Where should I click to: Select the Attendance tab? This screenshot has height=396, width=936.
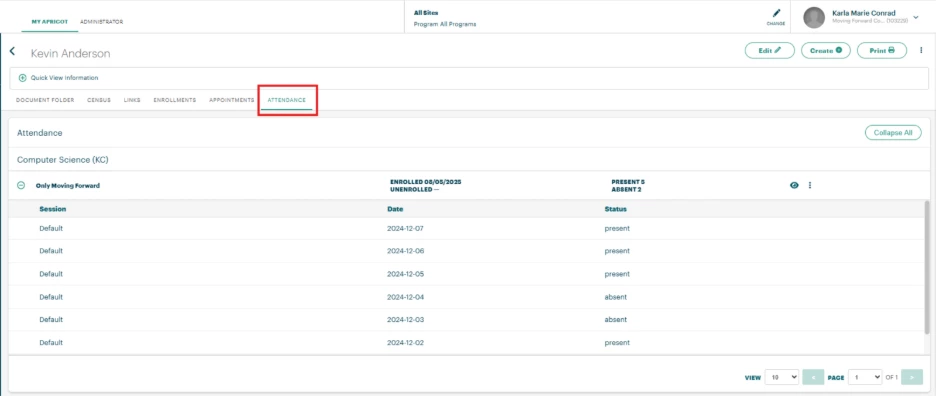coord(287,100)
